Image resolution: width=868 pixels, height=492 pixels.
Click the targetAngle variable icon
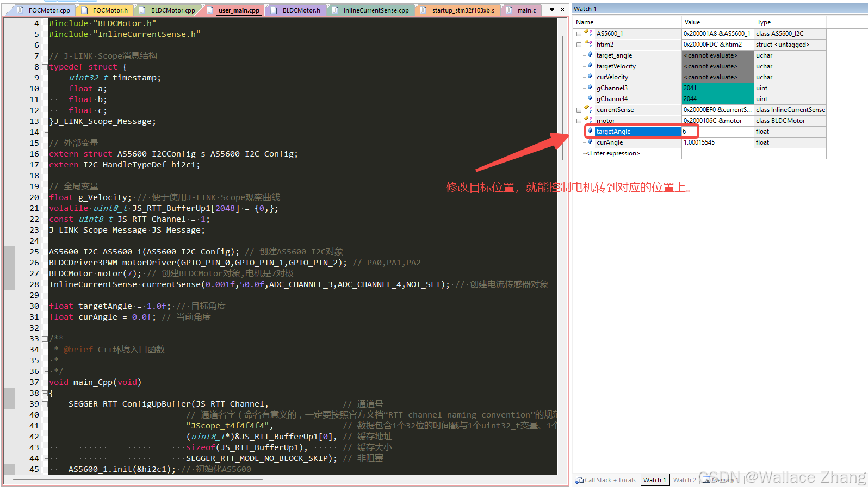click(x=590, y=131)
